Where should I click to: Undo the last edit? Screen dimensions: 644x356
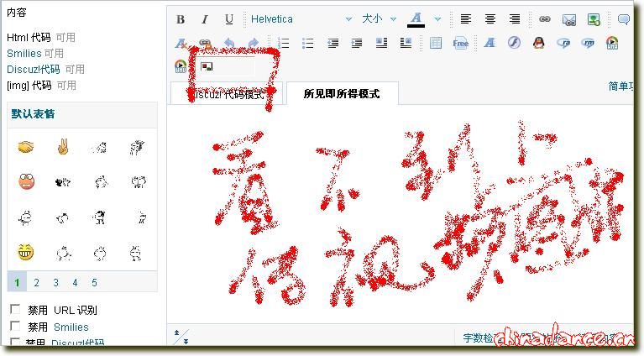(x=229, y=43)
